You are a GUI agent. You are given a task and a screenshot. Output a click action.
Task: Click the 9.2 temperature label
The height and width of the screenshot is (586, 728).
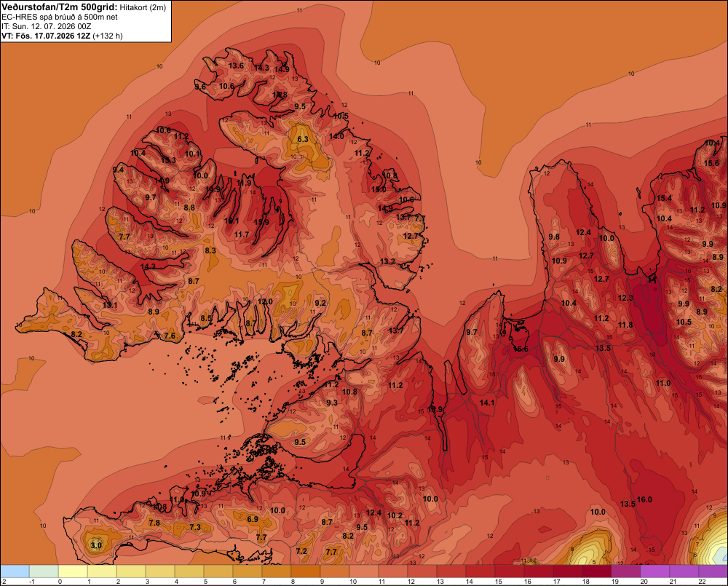320,304
